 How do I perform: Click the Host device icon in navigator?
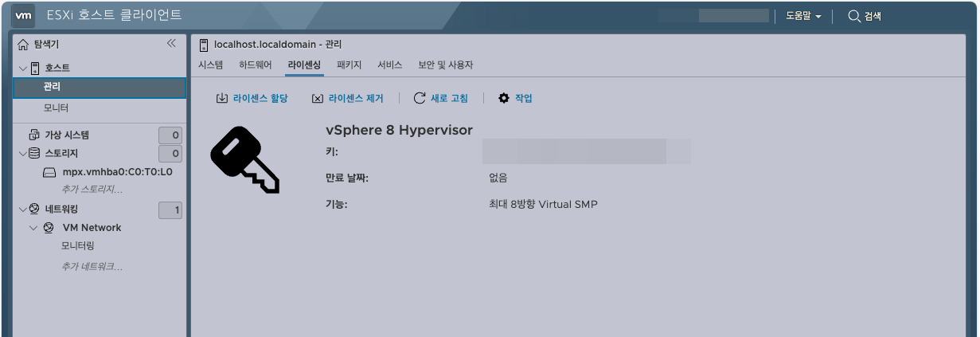coord(35,69)
